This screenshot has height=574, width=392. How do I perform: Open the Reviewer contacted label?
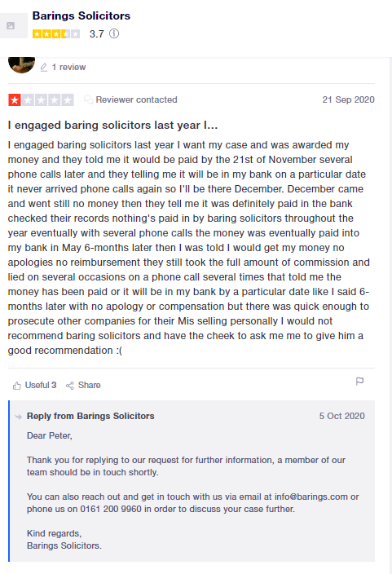click(x=136, y=99)
